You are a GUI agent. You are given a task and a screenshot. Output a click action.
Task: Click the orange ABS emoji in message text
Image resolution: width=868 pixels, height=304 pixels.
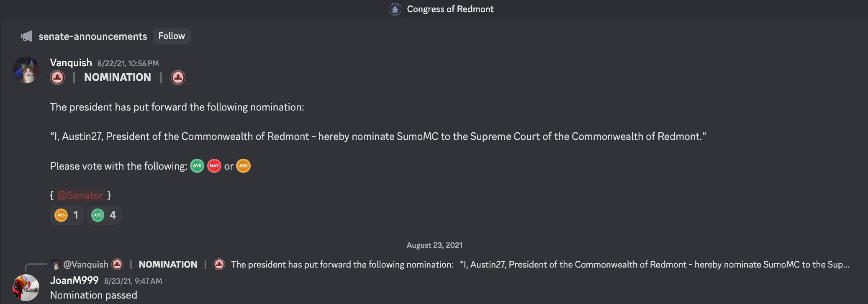(244, 166)
